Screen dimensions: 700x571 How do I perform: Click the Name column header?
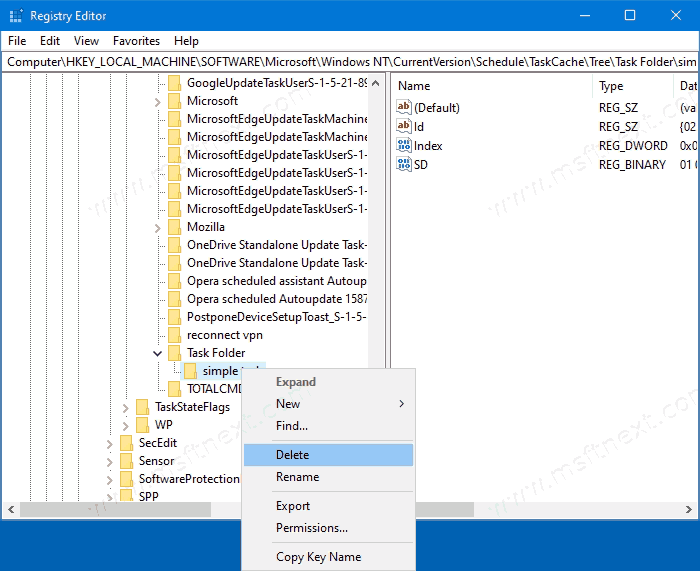coord(414,86)
